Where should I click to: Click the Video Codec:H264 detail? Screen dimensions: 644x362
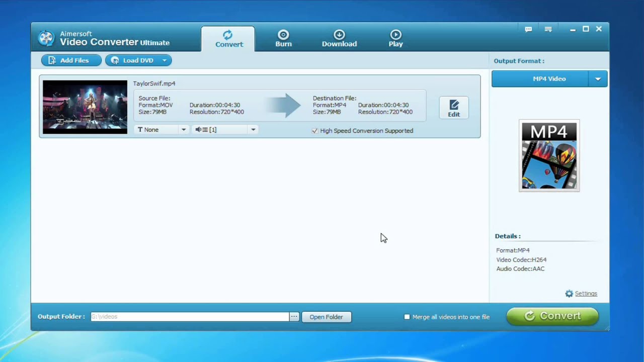(x=521, y=260)
